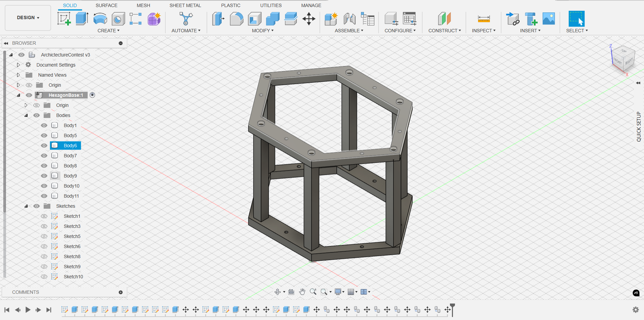Select the Fillet tool
The width and height of the screenshot is (644, 320).
click(236, 19)
